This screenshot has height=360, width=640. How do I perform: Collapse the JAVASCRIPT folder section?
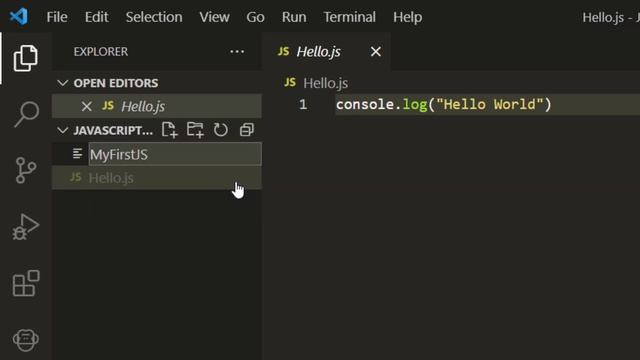pos(62,131)
